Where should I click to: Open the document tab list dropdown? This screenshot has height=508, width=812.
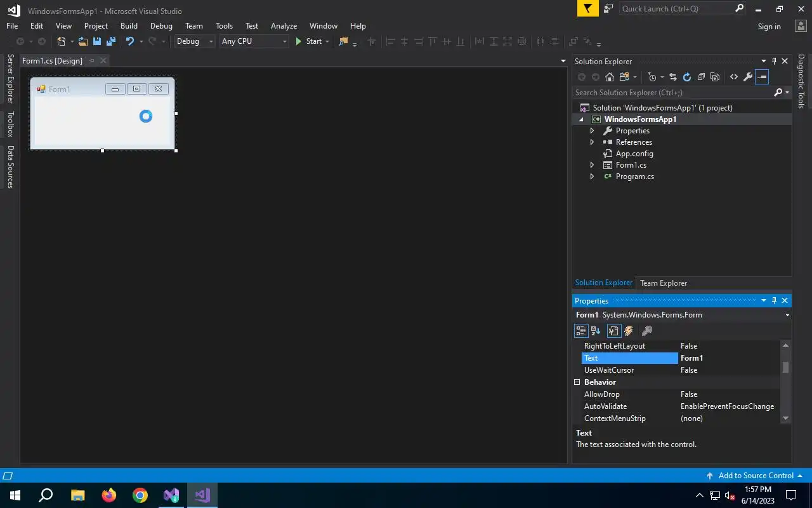563,61
